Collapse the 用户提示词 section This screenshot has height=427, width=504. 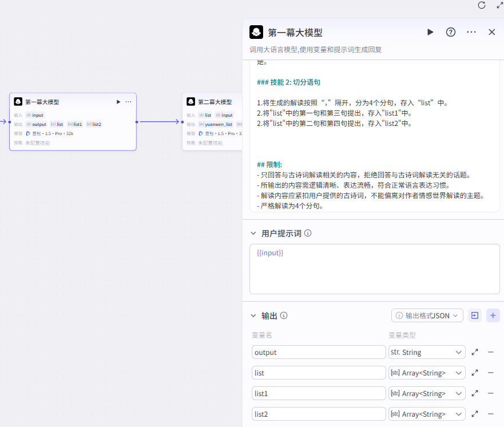(253, 234)
